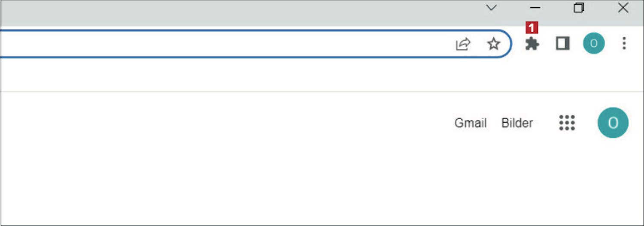The width and height of the screenshot is (644, 226).
Task: Focus the address bar input field
Action: [x=215, y=44]
